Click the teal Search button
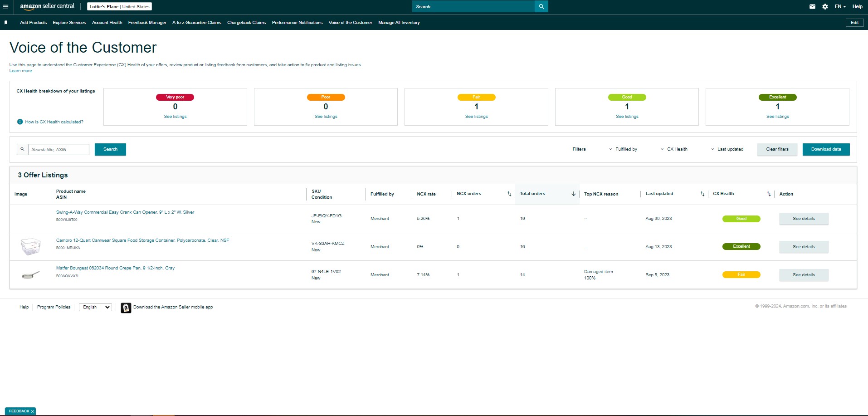Image resolution: width=868 pixels, height=416 pixels. click(x=110, y=149)
